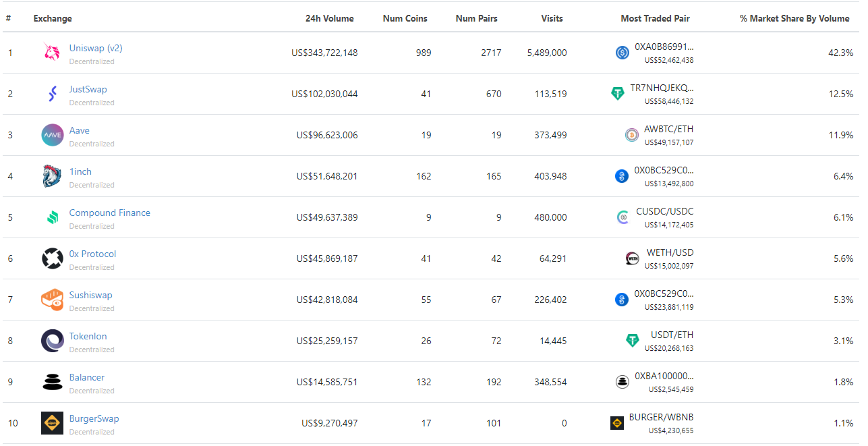
Task: Open the 1inch exchange link
Action: [x=80, y=171]
